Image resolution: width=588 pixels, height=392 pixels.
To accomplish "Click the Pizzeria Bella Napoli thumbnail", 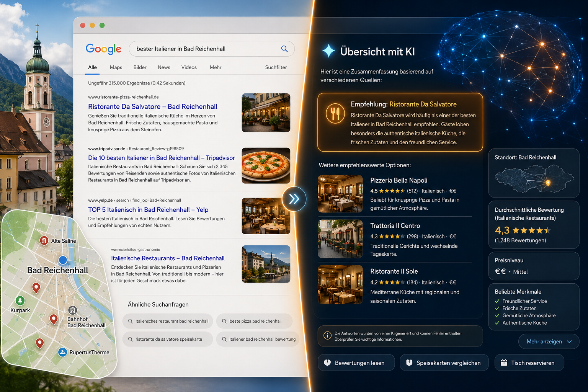I will coord(340,194).
